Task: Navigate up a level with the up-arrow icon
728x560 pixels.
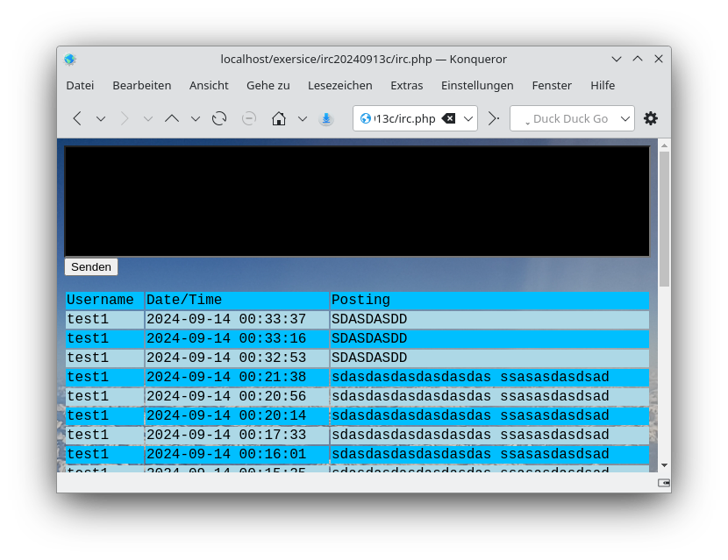Action: 172,118
